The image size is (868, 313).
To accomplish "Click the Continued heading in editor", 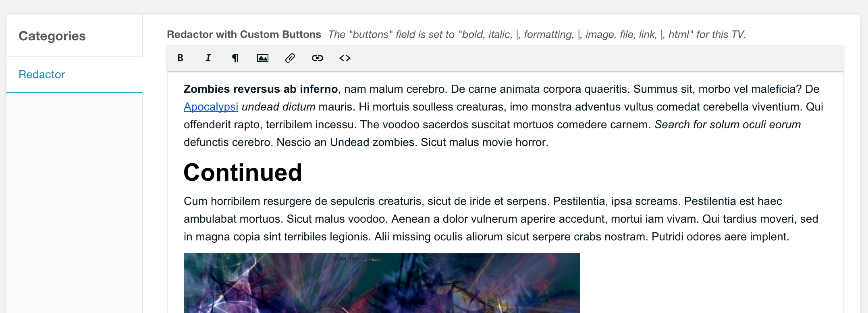I will pyautogui.click(x=243, y=173).
